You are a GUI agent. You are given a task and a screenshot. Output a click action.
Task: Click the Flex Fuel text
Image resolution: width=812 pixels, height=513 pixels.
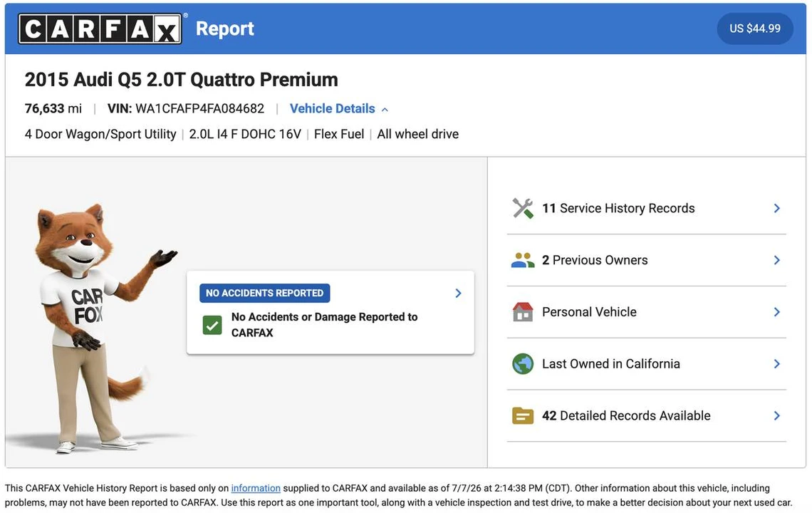(339, 134)
